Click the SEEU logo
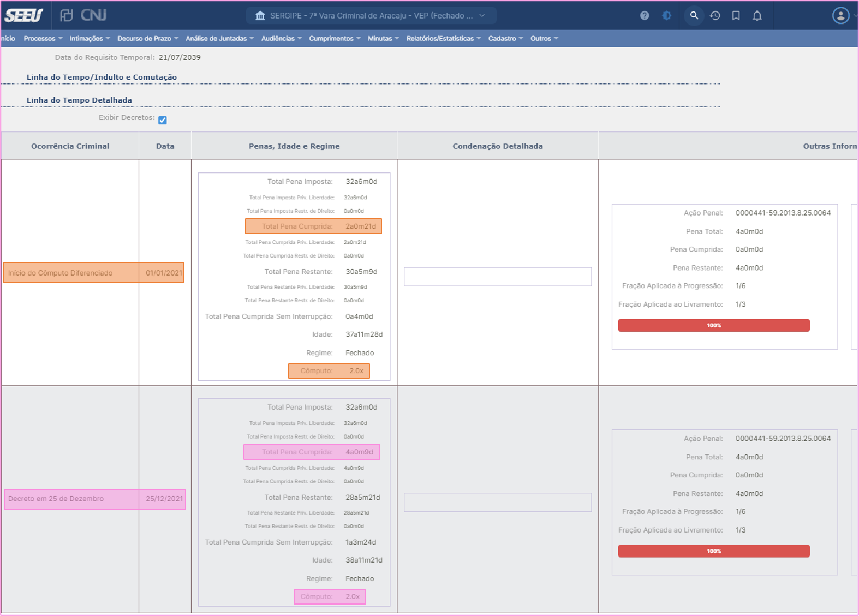This screenshot has width=859, height=616. [23, 15]
